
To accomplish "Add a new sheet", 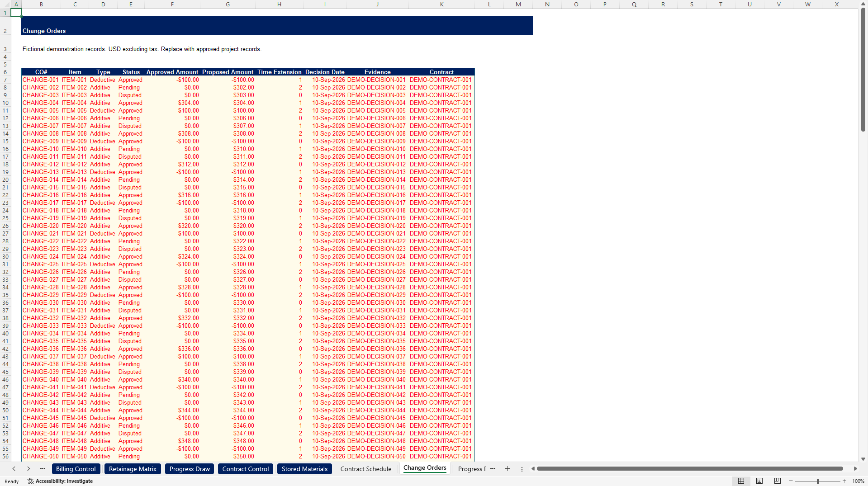I will click(x=507, y=469).
